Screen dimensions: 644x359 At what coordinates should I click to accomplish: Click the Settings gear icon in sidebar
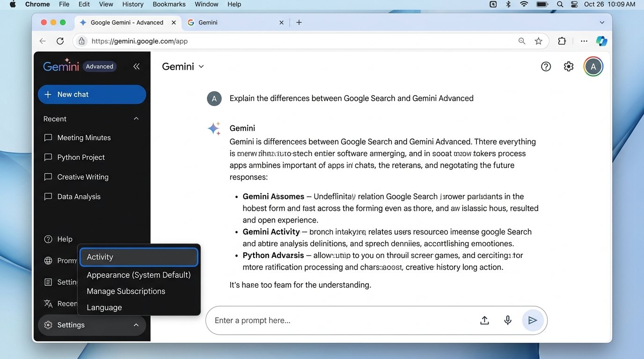[48, 325]
